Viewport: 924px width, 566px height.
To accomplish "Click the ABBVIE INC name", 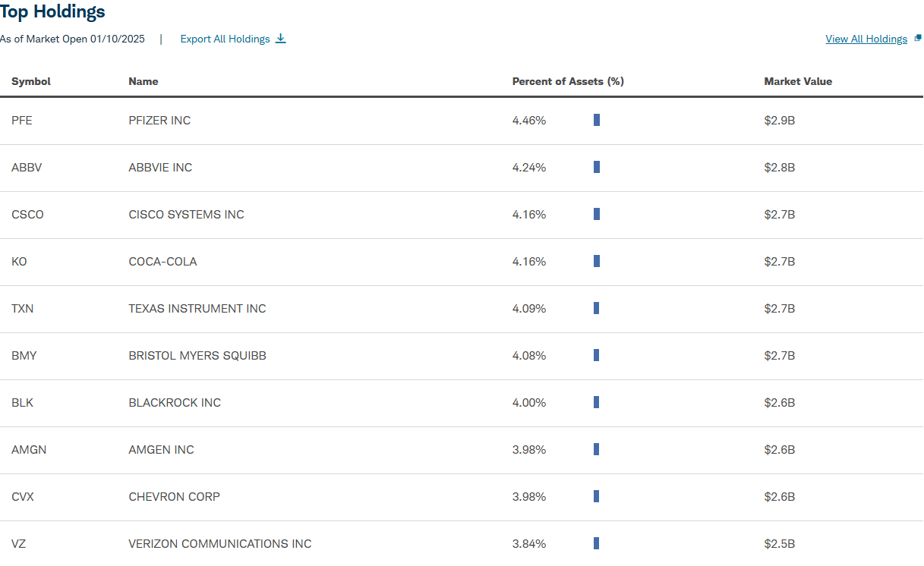I will (x=160, y=167).
